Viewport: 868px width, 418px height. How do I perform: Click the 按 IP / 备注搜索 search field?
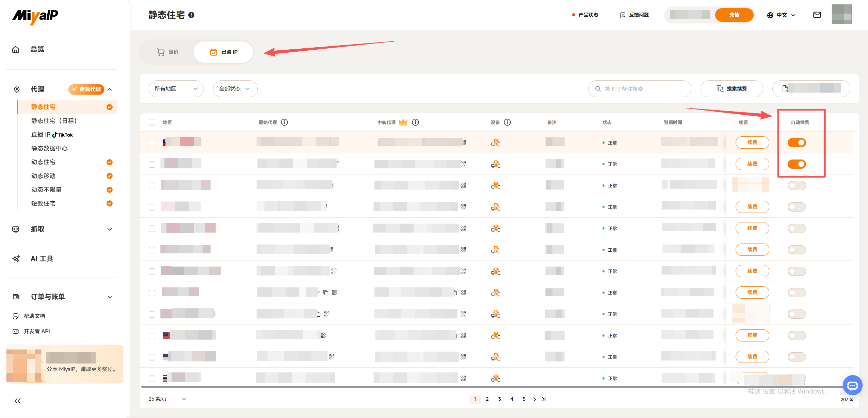click(639, 89)
